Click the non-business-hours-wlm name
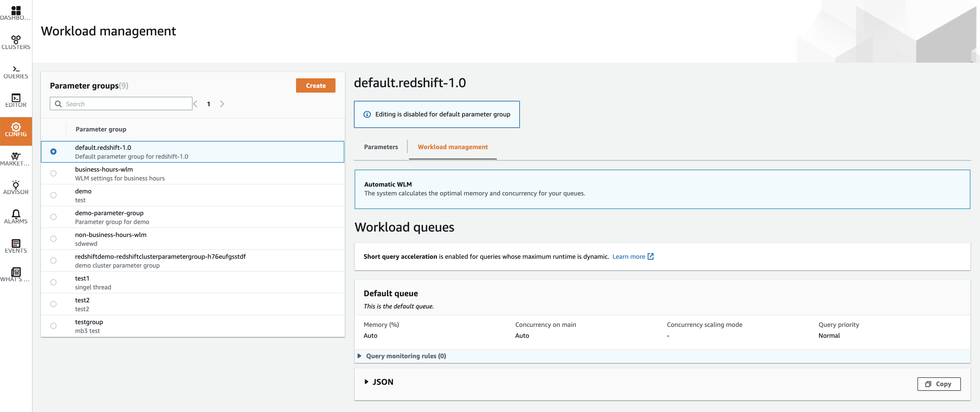Screen dimensions: 980x412 (111, 235)
